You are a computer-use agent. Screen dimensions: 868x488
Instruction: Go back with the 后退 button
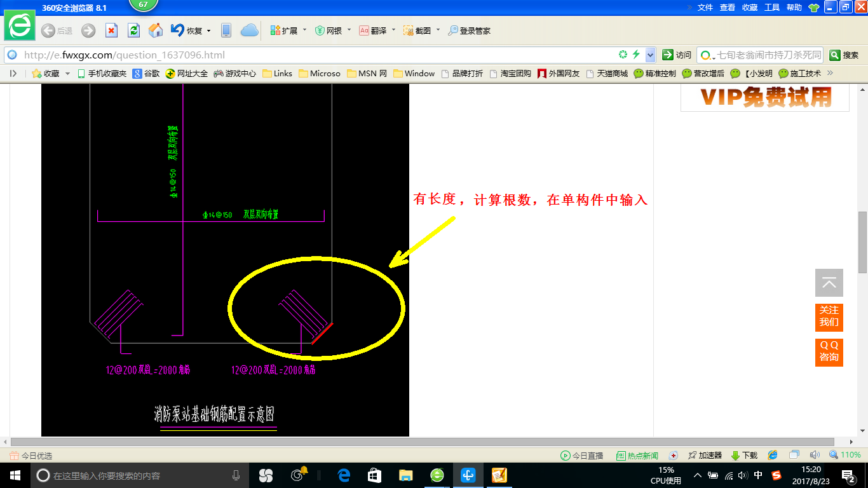tap(57, 30)
